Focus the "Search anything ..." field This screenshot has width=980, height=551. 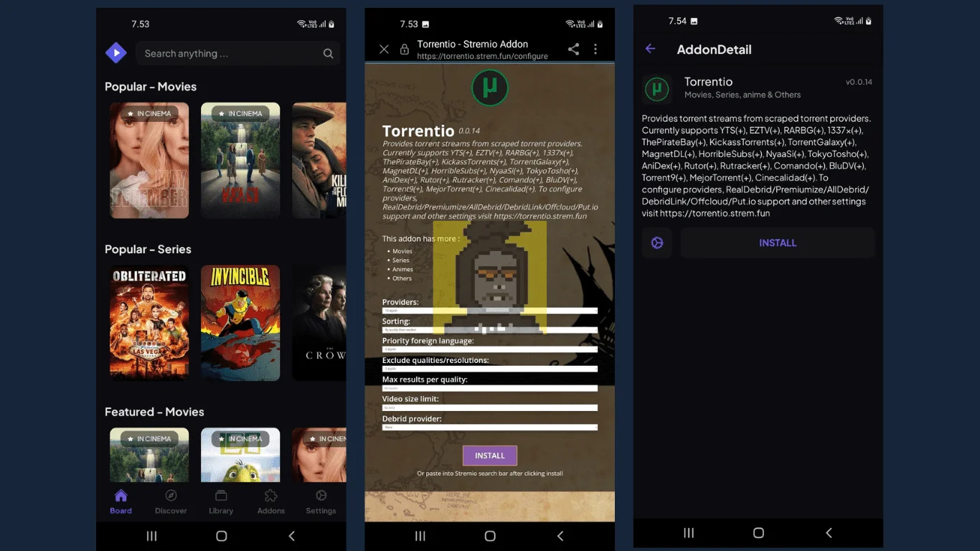[x=237, y=53]
